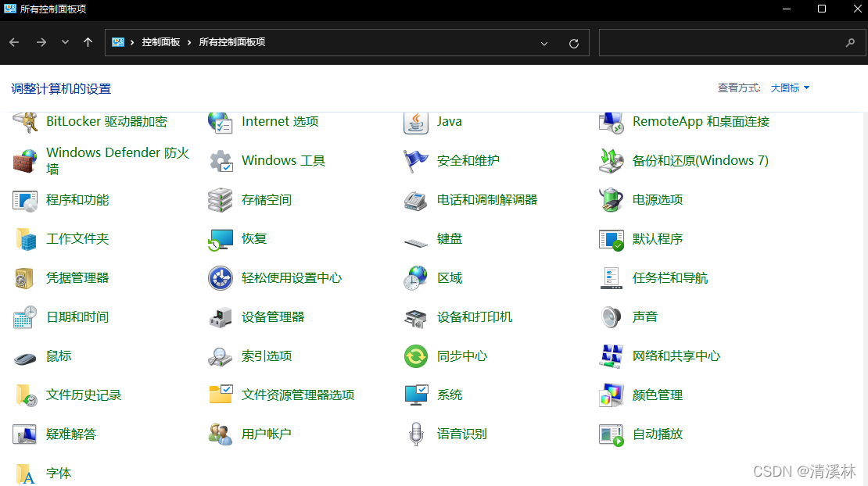Viewport: 868px width, 486px height.
Task: Open the 字体 link
Action: click(x=59, y=473)
